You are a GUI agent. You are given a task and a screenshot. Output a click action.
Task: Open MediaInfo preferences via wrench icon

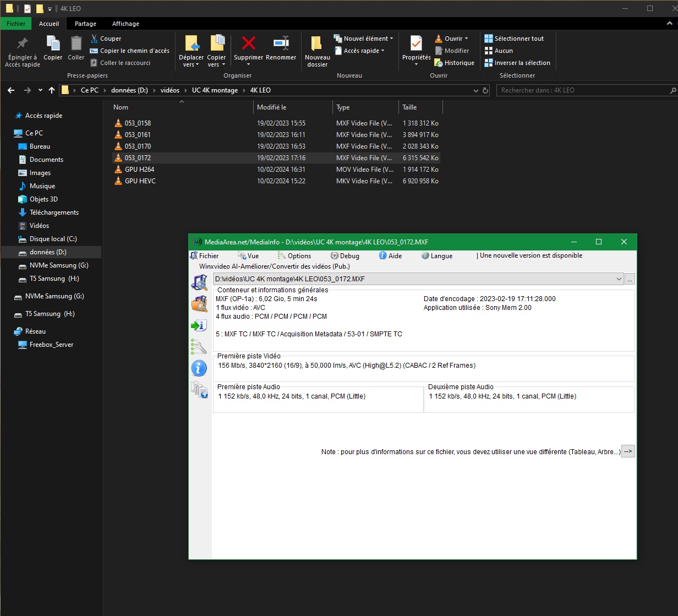click(x=199, y=346)
